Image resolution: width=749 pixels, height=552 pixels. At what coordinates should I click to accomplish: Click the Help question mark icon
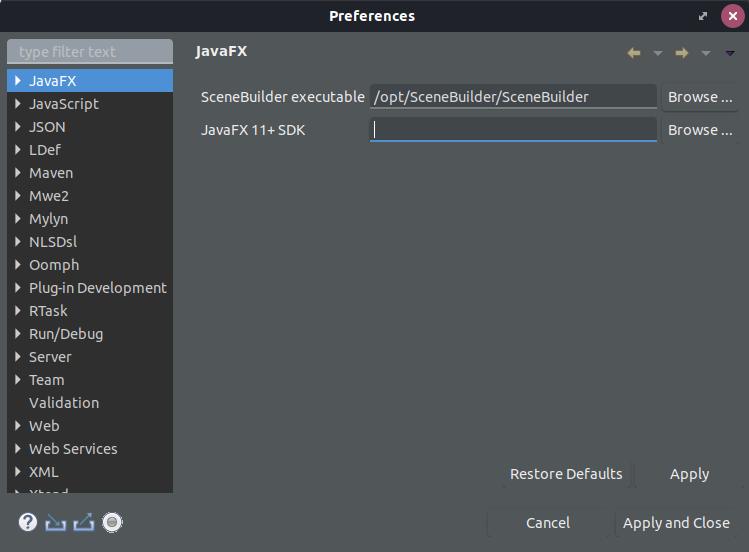click(x=28, y=522)
